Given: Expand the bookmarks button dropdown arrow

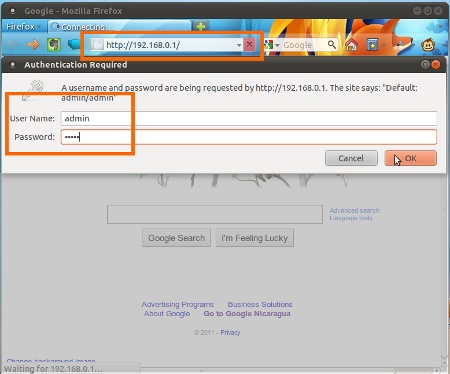Looking at the screenshot, I should (x=384, y=45).
